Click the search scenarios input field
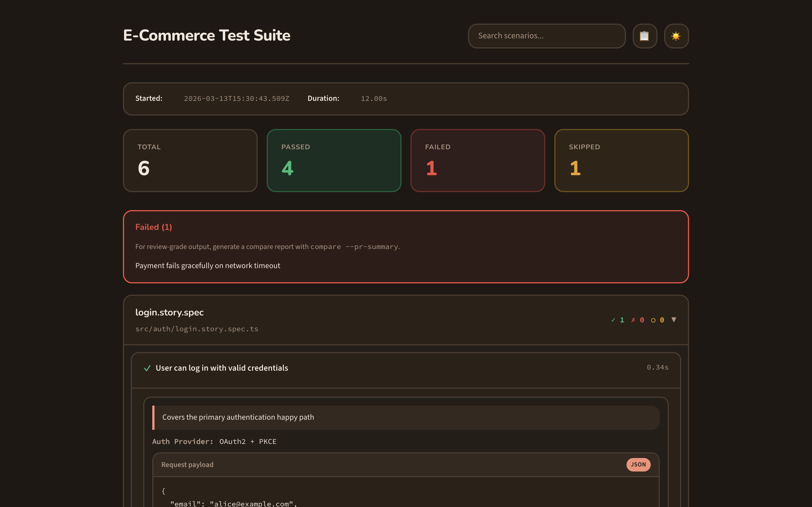 tap(546, 36)
